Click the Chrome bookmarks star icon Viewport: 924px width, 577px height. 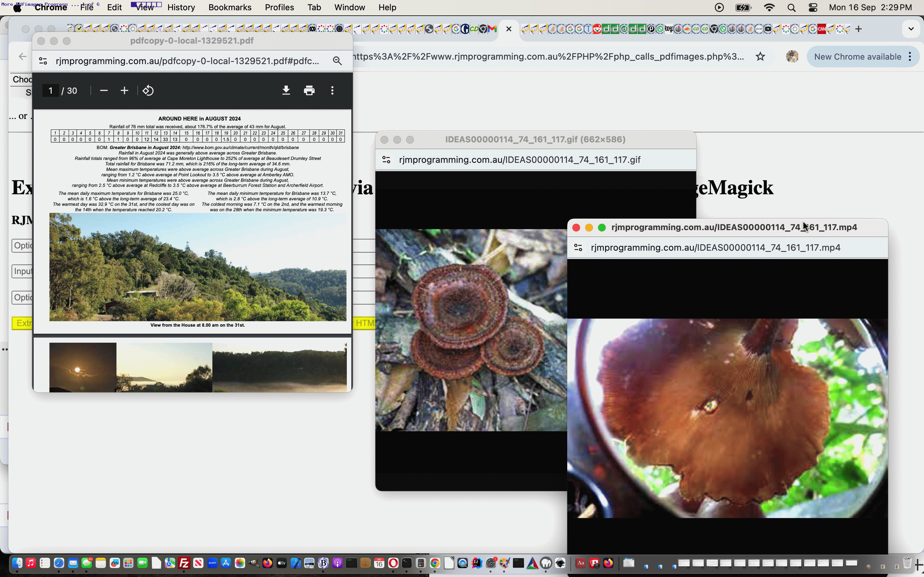coord(760,56)
